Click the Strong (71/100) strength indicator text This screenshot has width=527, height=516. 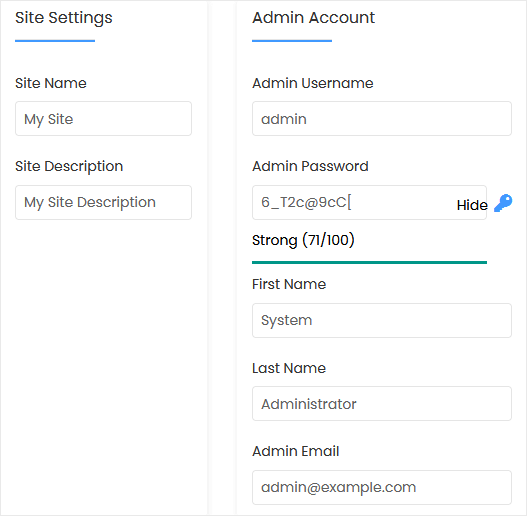[303, 240]
